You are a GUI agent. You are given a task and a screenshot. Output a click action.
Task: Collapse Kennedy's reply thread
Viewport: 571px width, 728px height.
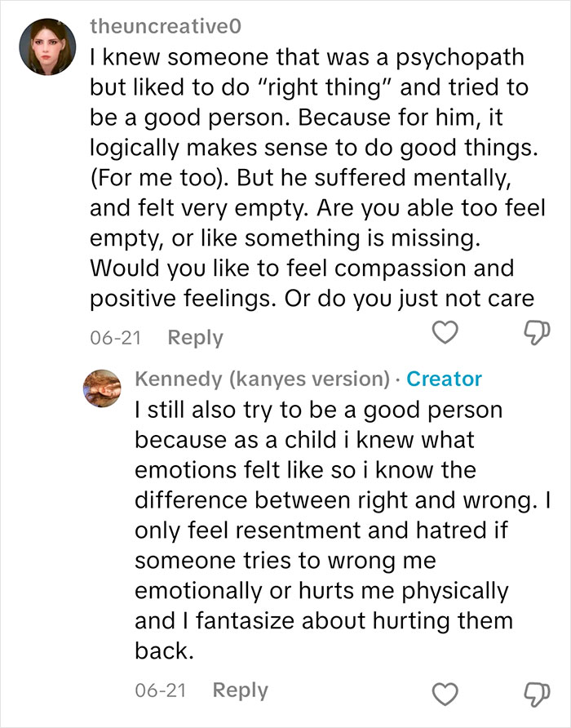coord(240,689)
